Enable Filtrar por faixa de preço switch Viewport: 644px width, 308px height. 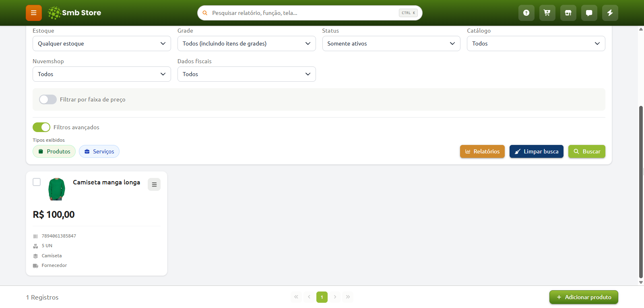click(48, 99)
